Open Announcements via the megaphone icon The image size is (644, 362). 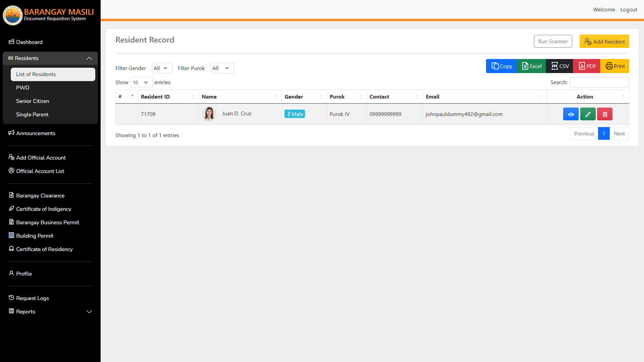[11, 133]
